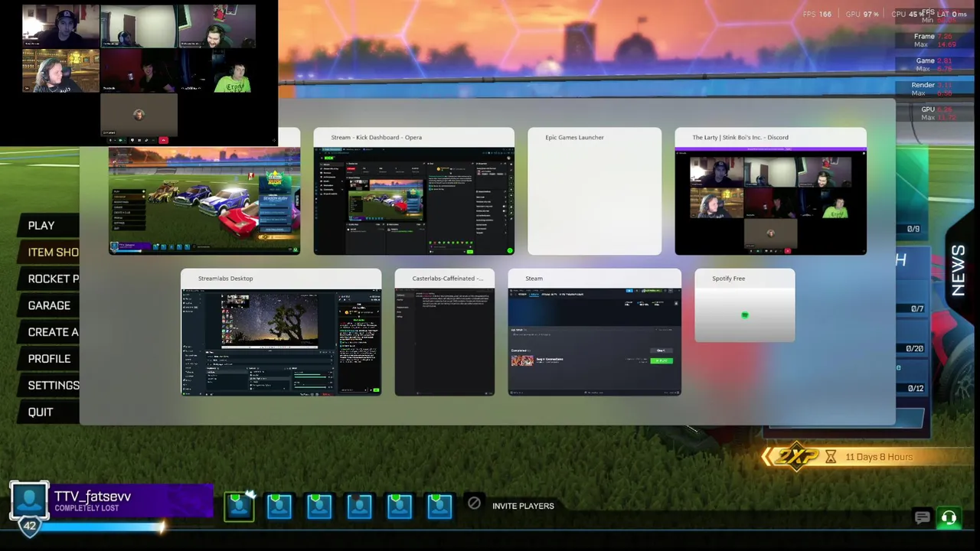Click the level 42 shield badge
The height and width of the screenshot is (551, 980).
click(29, 527)
